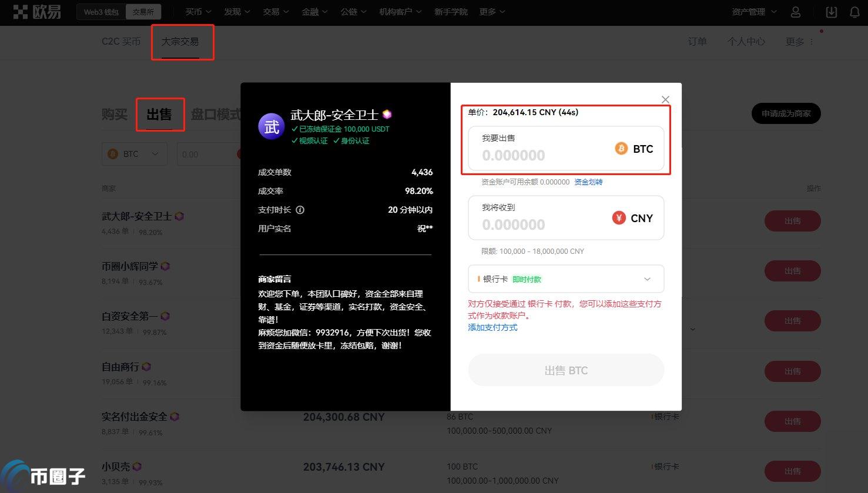Expand the 公链 menu

click(353, 12)
